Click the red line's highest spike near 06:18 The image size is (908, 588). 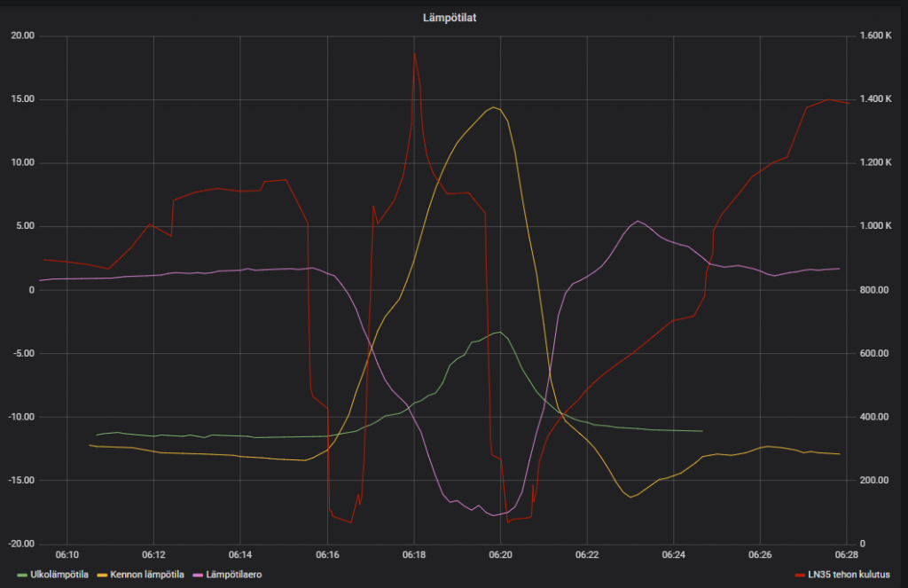[414, 52]
